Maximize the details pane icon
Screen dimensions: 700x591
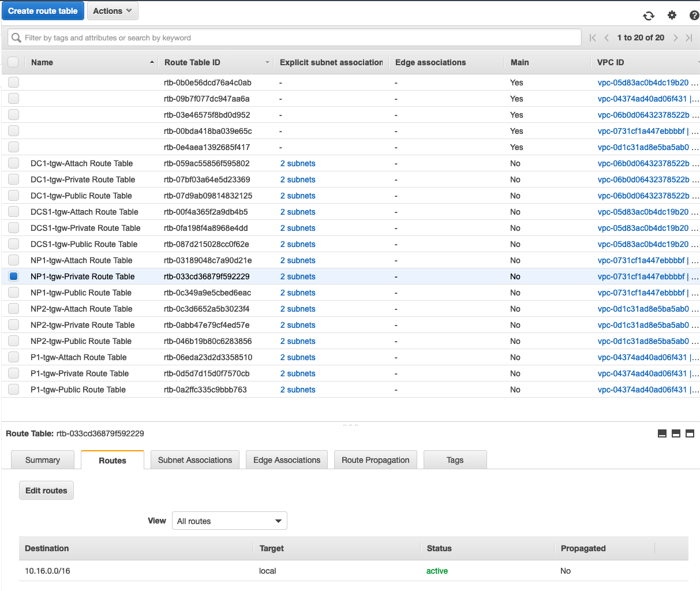click(690, 433)
